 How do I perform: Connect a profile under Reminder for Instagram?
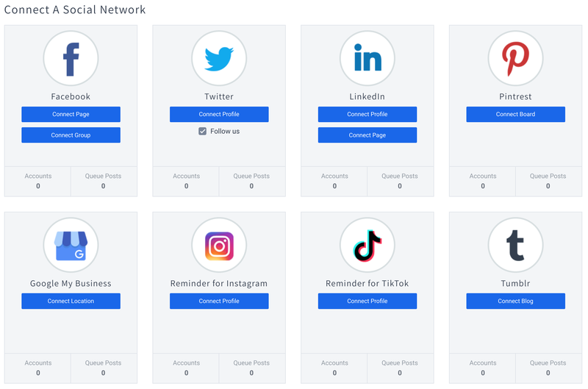pyautogui.click(x=219, y=301)
